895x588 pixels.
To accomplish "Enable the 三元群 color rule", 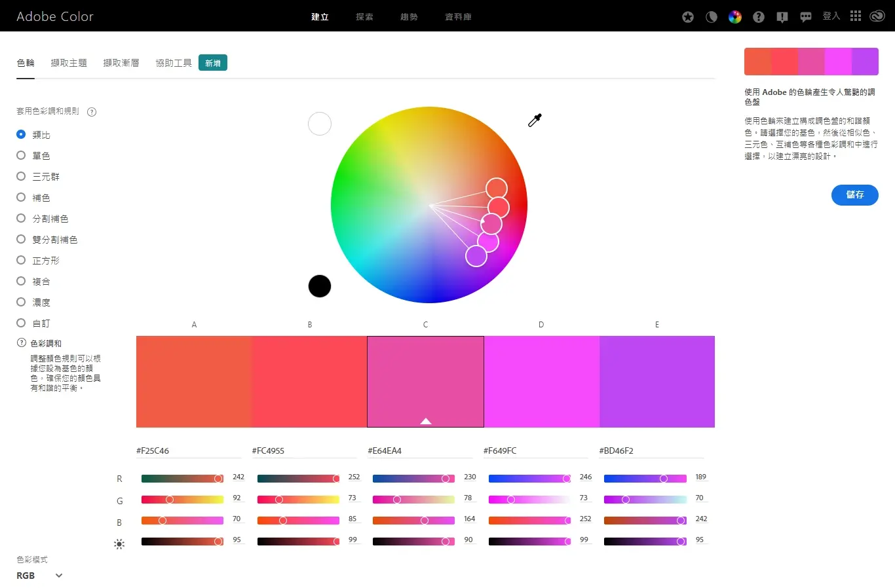I will click(x=20, y=176).
